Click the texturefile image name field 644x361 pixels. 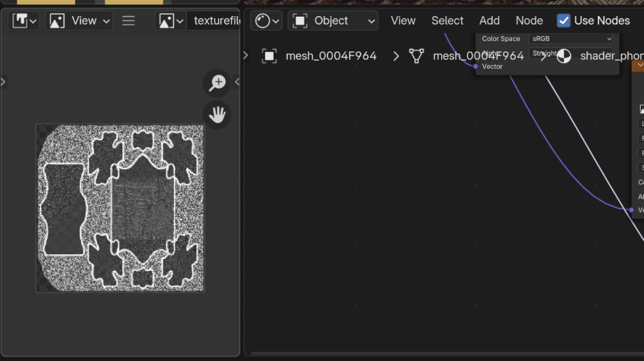tap(214, 21)
